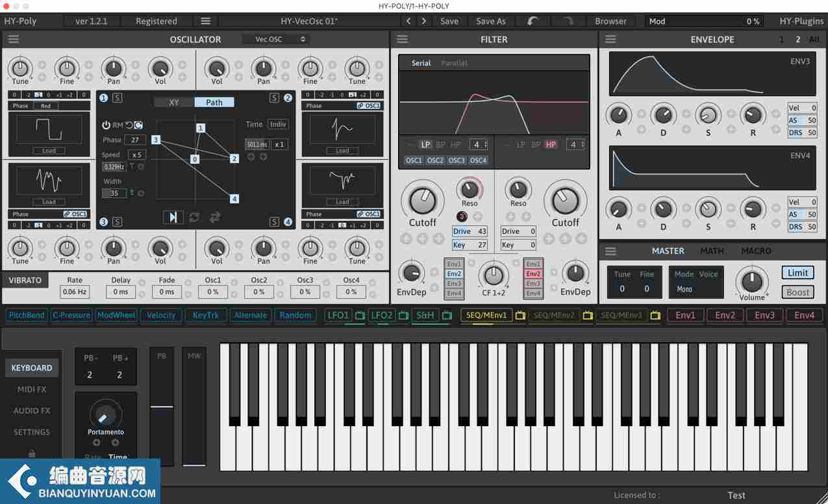Click the Width value stepper arrows

132,192
